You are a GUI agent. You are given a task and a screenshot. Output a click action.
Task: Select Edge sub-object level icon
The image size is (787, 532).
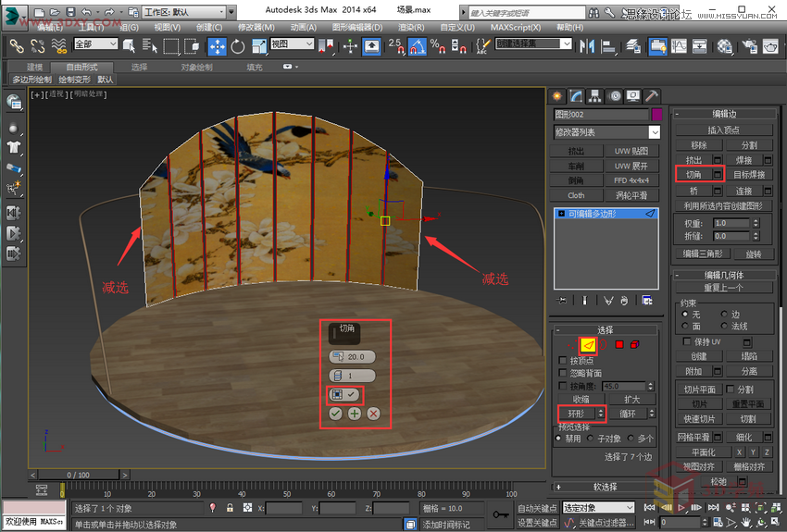(x=588, y=344)
